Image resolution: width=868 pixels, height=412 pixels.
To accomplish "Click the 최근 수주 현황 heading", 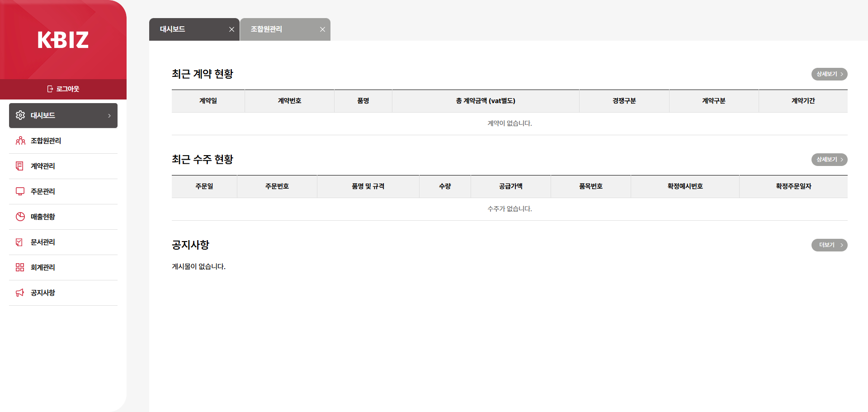I will tap(203, 160).
